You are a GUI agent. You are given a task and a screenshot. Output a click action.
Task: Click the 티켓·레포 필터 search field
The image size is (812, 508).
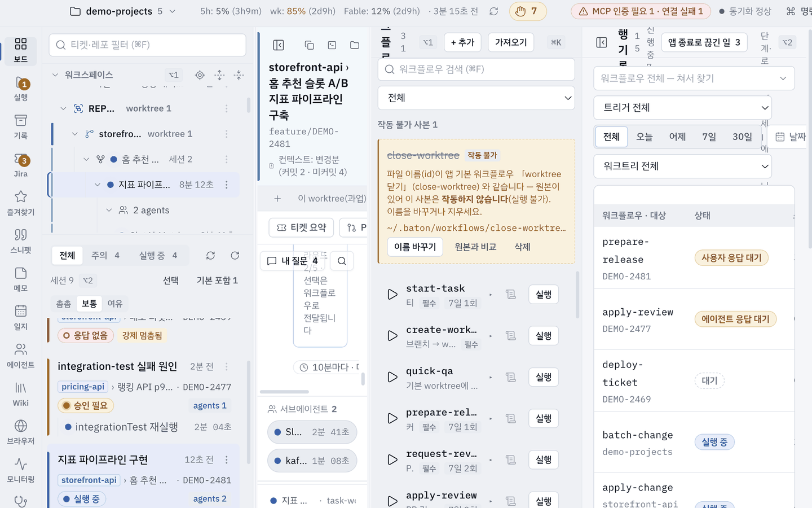tap(148, 45)
